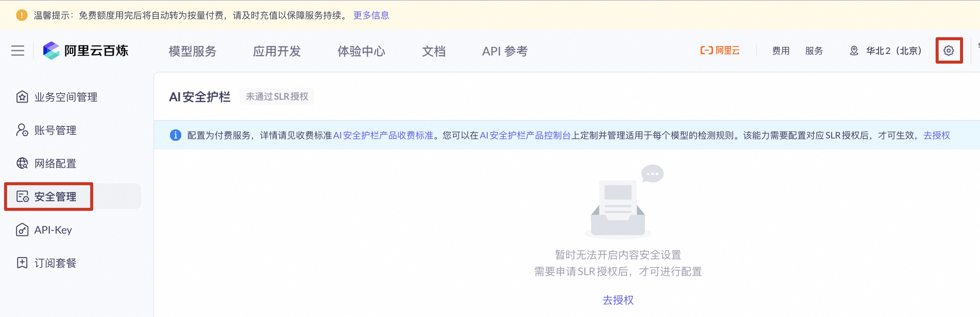Click the 未通过SLR授权 status tag

(x=277, y=96)
